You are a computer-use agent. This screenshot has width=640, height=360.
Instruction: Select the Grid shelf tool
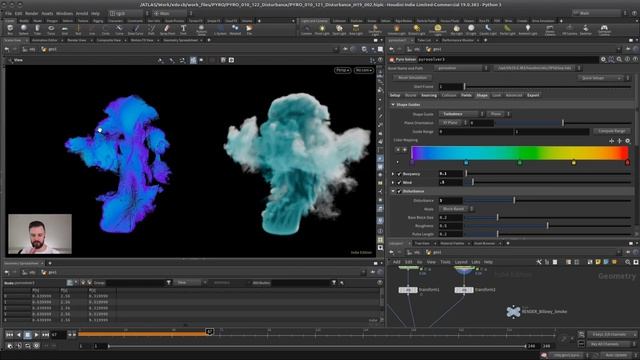tap(64, 30)
